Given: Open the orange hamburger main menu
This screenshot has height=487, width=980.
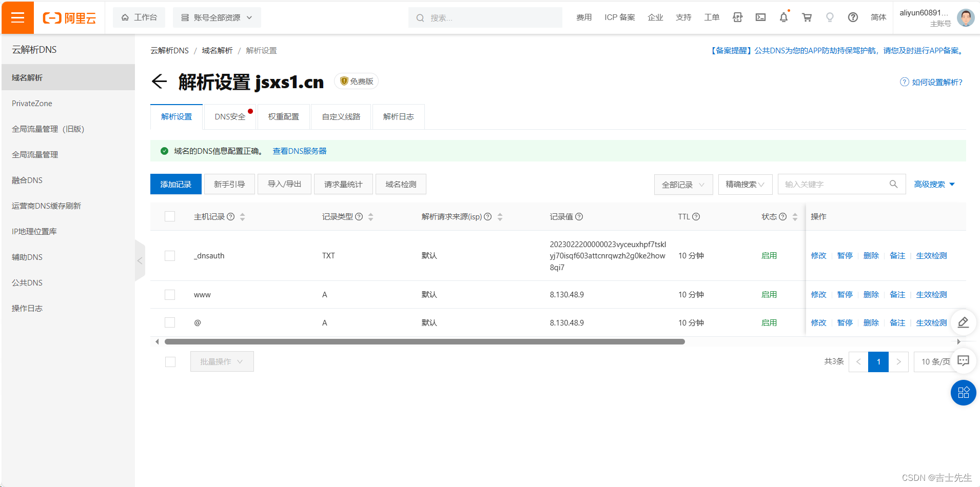Looking at the screenshot, I should [x=18, y=18].
